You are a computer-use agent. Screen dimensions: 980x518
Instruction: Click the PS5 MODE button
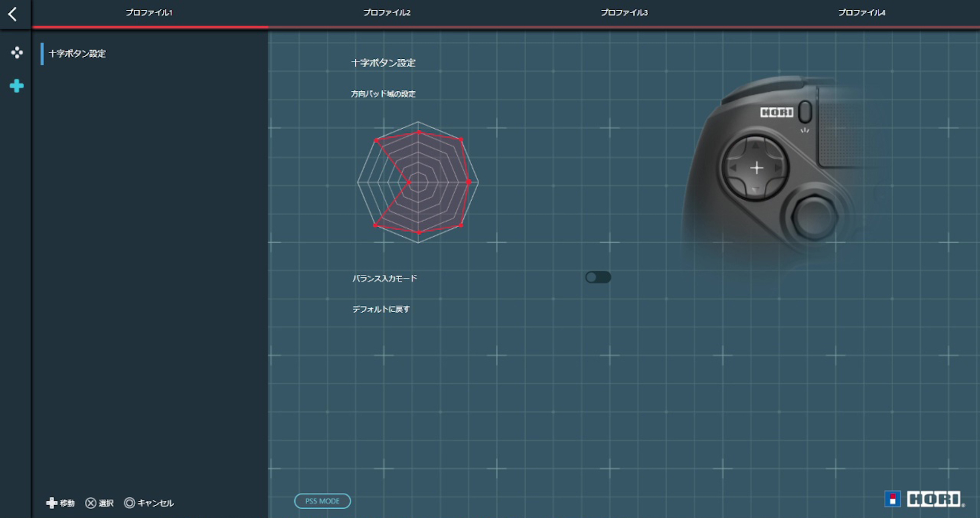(x=322, y=501)
